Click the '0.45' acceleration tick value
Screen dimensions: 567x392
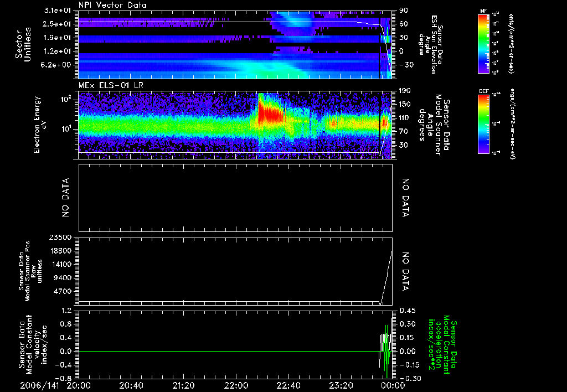(406, 310)
